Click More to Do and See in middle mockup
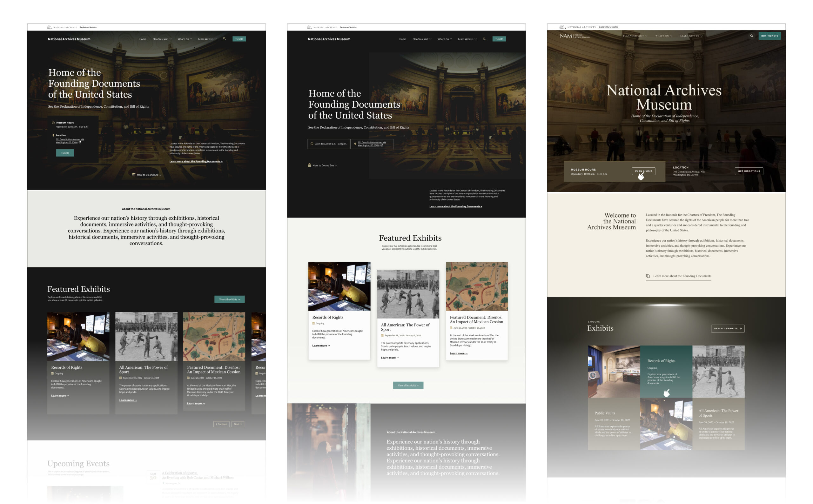813x504 pixels. 322,165
